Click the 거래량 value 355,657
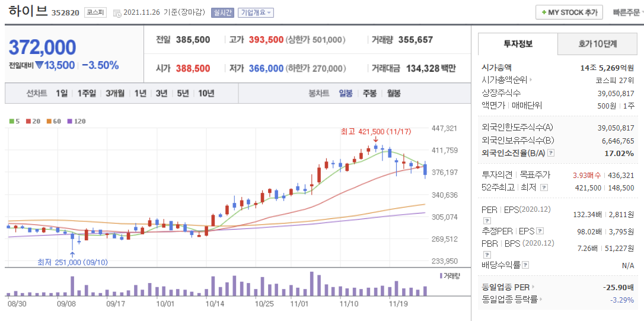Screen dimensions: 644x321 (416, 40)
